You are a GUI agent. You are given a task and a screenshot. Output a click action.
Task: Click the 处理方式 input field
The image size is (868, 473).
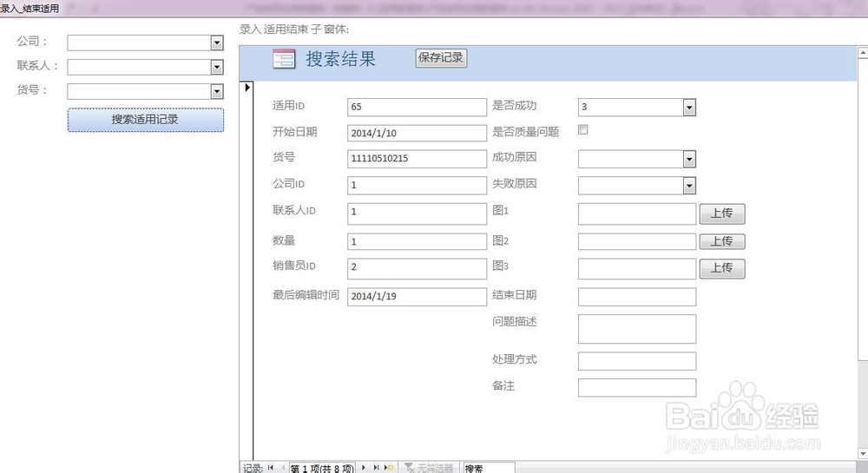point(636,361)
